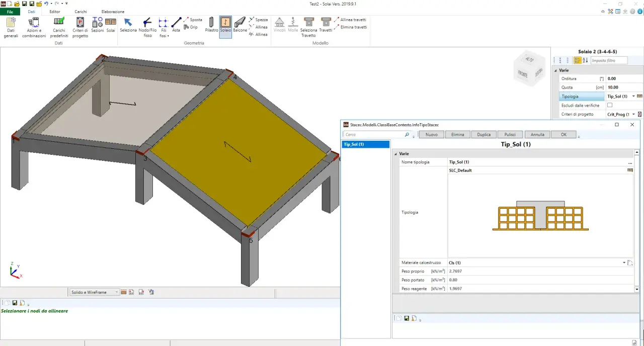The width and height of the screenshot is (644, 346).
Task: Click the view orientation cube
Action: [527, 68]
